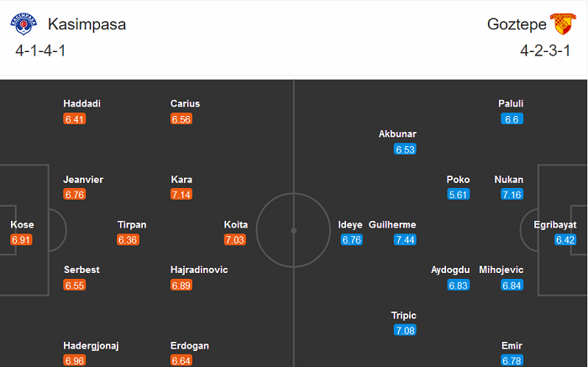Select player Paluli on the pitch
Viewport: 588px width, 367px height.
point(512,103)
